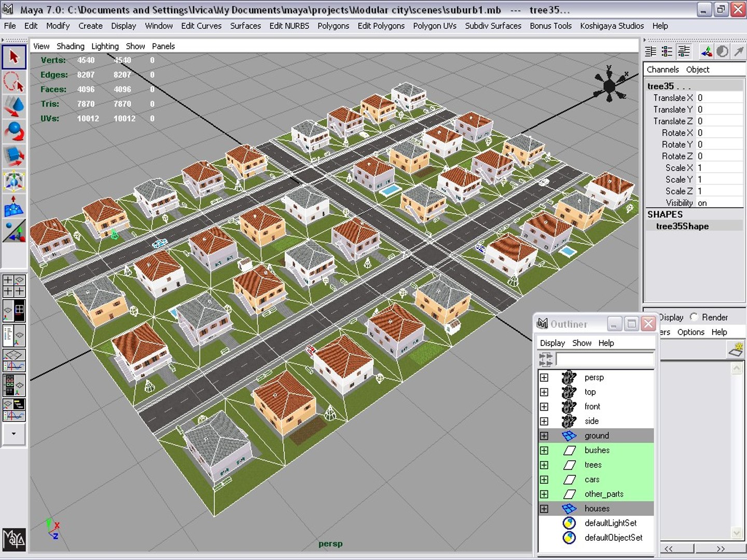Expand the bushes node in Outliner

544,450
